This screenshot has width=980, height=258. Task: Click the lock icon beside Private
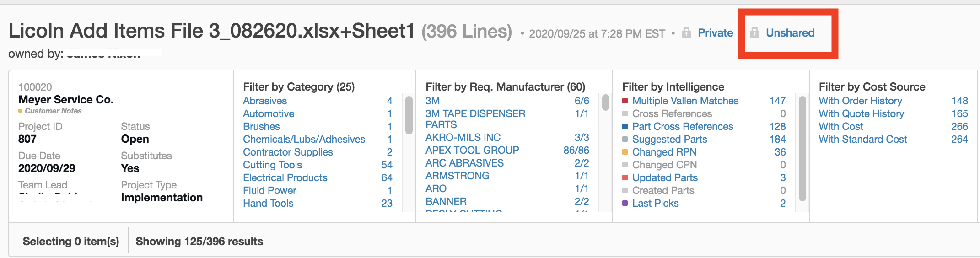(686, 33)
